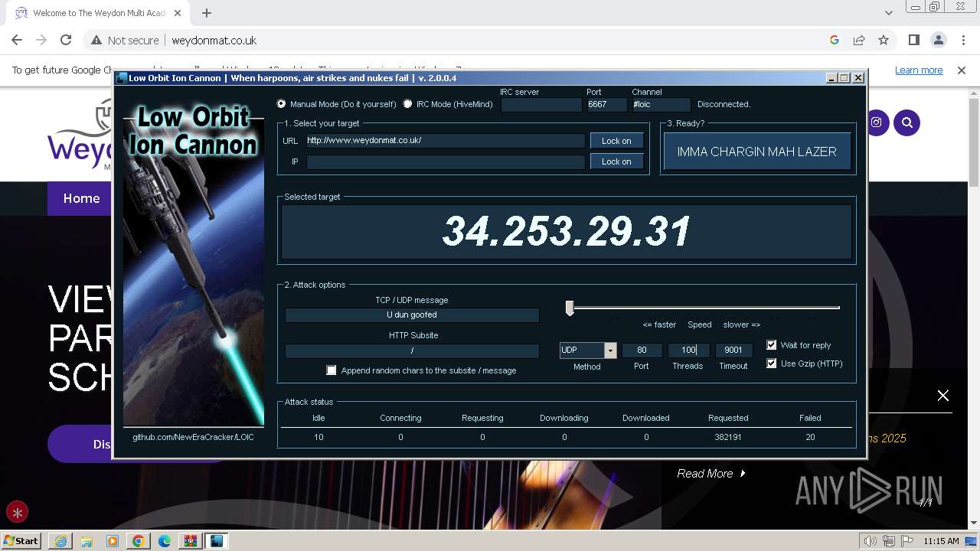Open Internet Explorer from taskbar
980x551 pixels.
click(x=60, y=541)
